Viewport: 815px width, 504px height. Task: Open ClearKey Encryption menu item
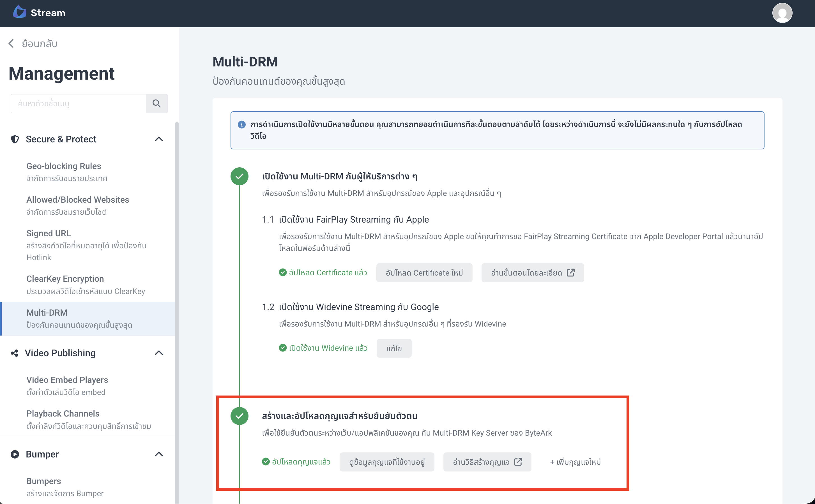tap(88, 285)
